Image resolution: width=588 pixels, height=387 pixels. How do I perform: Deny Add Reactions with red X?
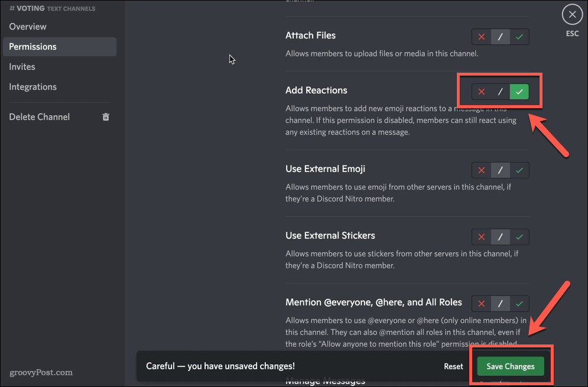[481, 92]
